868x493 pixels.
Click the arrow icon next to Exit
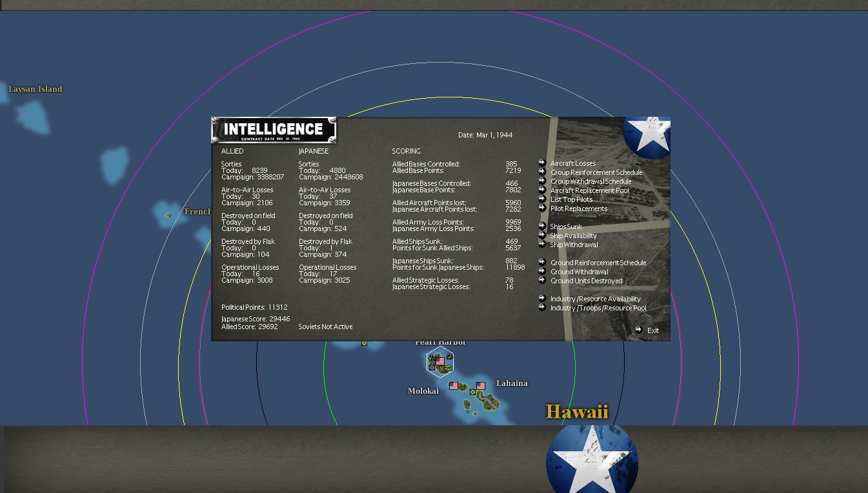(x=638, y=330)
